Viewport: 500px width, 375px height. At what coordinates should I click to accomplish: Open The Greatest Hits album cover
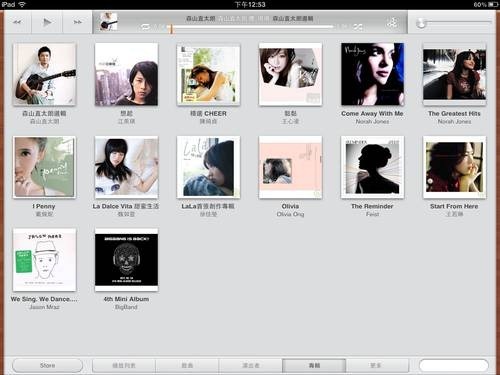click(x=454, y=75)
